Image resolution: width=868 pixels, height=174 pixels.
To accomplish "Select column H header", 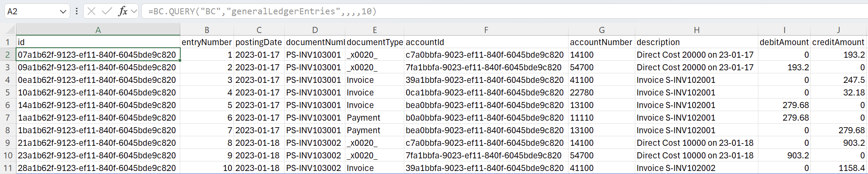I will (x=696, y=30).
